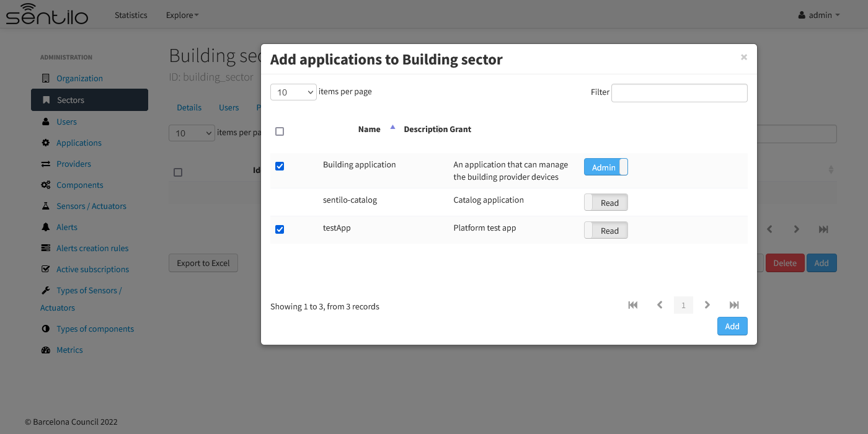The width and height of the screenshot is (868, 434).
Task: Uncheck the Building application checkbox
Action: pyautogui.click(x=280, y=166)
